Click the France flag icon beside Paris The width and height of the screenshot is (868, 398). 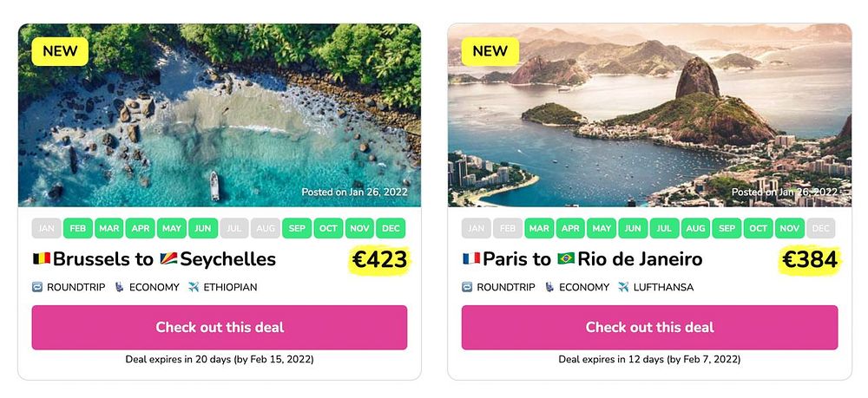[x=471, y=259]
